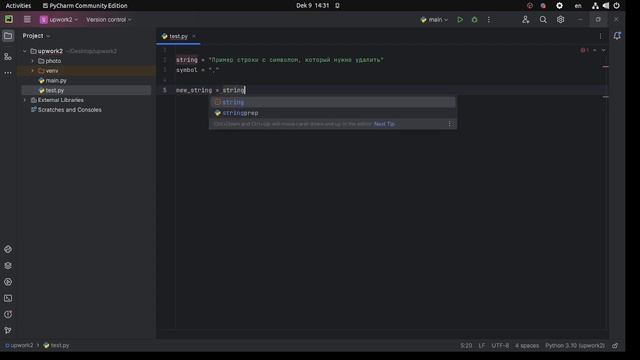Viewport: 640px width, 360px height.
Task: Click the PyCharm app logo icon
Action: pos(9,19)
